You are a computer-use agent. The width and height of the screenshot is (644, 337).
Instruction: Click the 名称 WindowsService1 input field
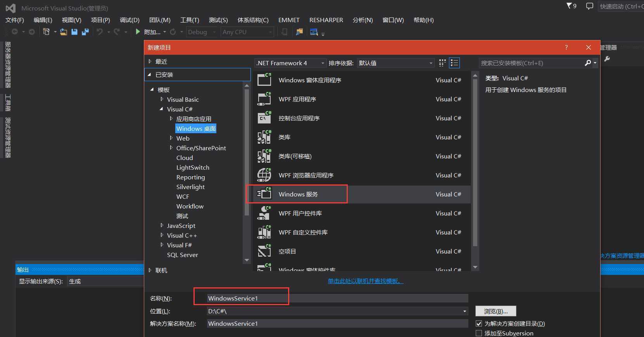[x=337, y=298]
